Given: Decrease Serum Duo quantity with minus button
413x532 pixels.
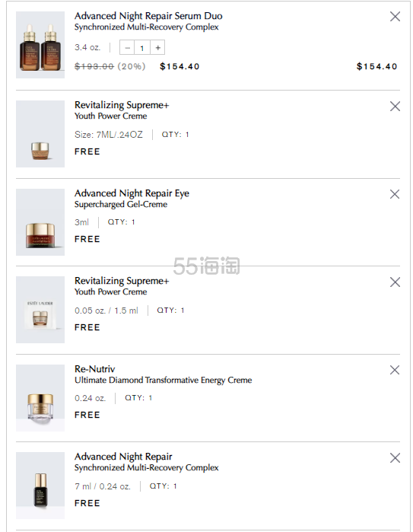Looking at the screenshot, I should [x=127, y=47].
